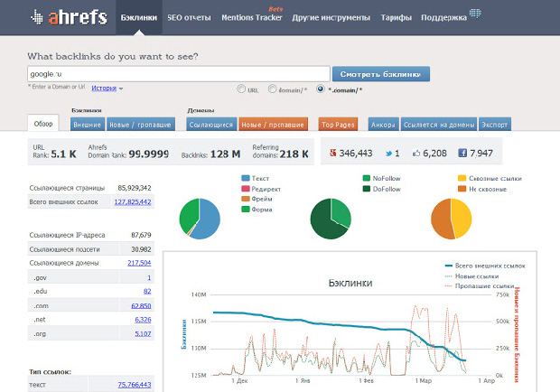Click the ahrefs logo icon
560x392 pixels.
[x=37, y=17]
